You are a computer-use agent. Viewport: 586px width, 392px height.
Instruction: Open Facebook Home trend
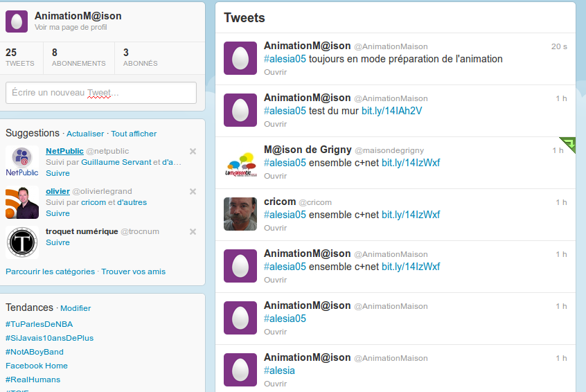37,366
